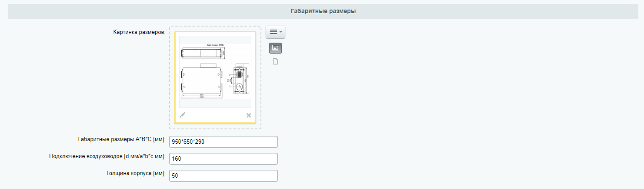The height and width of the screenshot is (189, 644).
Task: Select the image view icon
Action: pyautogui.click(x=275, y=48)
